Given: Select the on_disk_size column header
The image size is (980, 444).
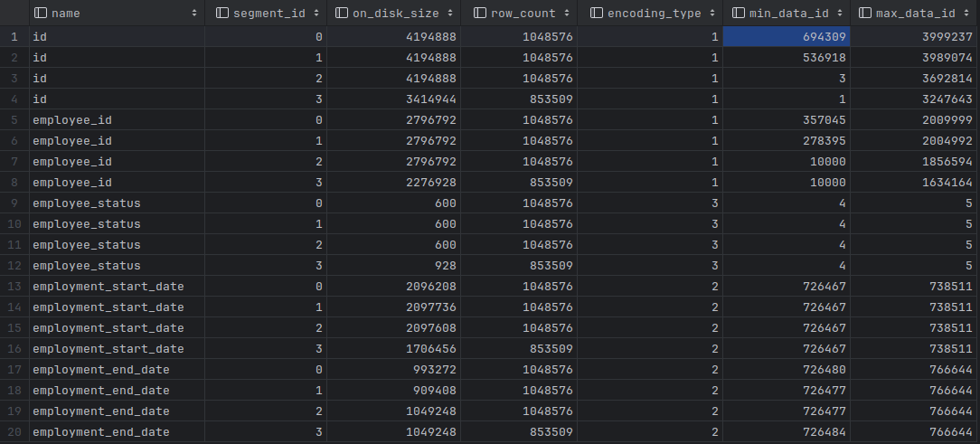Looking at the screenshot, I should coord(393,13).
